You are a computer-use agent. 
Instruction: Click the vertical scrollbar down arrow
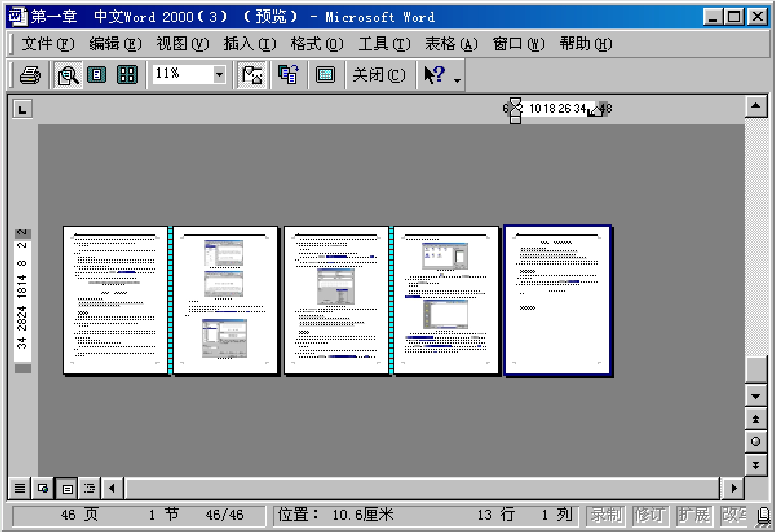coord(756,396)
